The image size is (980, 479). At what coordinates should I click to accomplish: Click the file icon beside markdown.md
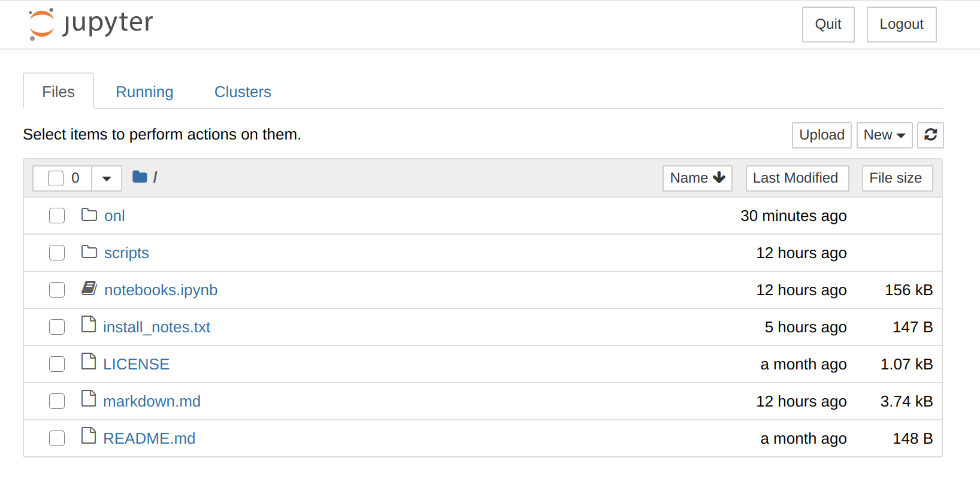[89, 399]
